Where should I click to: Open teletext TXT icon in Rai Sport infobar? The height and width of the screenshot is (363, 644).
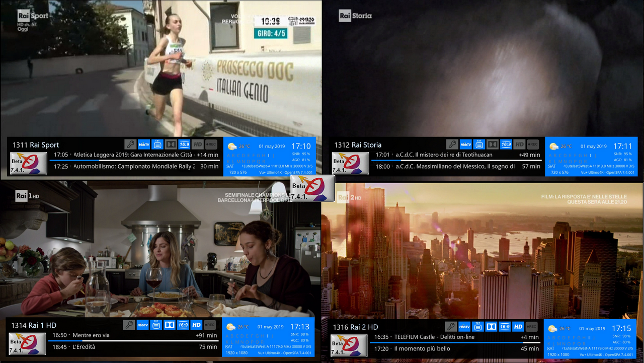(x=157, y=144)
